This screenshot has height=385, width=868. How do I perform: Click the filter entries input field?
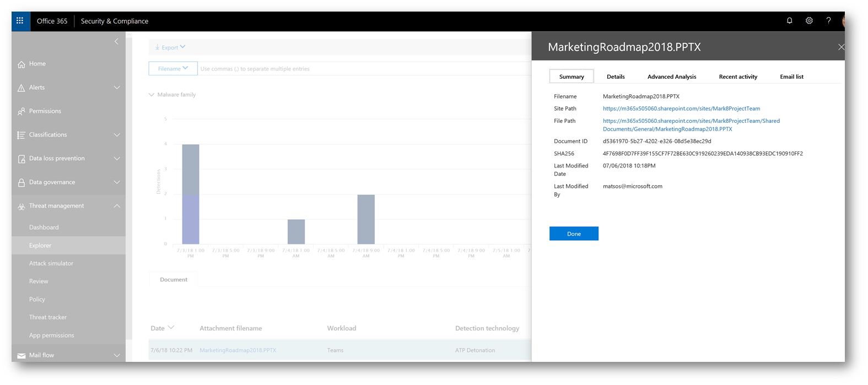pyautogui.click(x=364, y=69)
